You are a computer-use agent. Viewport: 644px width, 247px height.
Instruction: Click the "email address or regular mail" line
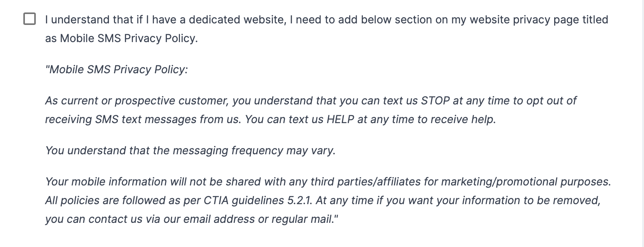(x=192, y=219)
